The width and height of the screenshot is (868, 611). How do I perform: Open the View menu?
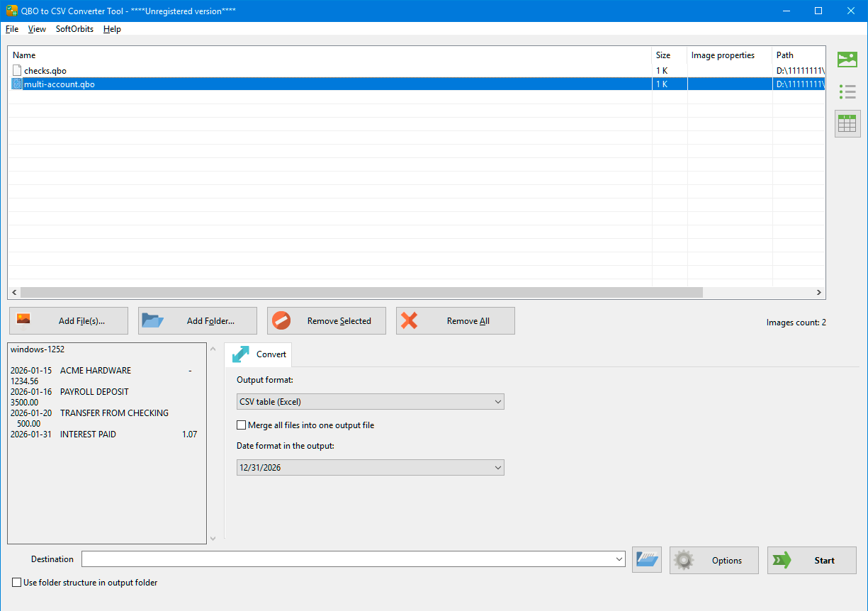click(37, 29)
